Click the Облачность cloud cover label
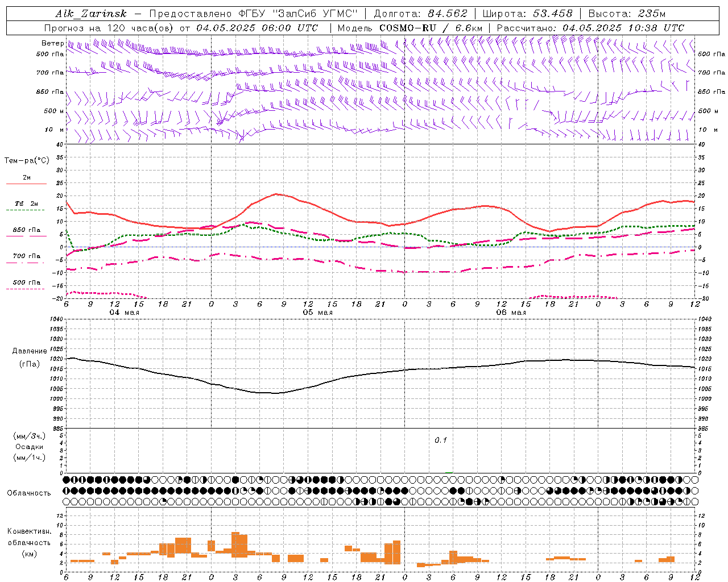 29,493
